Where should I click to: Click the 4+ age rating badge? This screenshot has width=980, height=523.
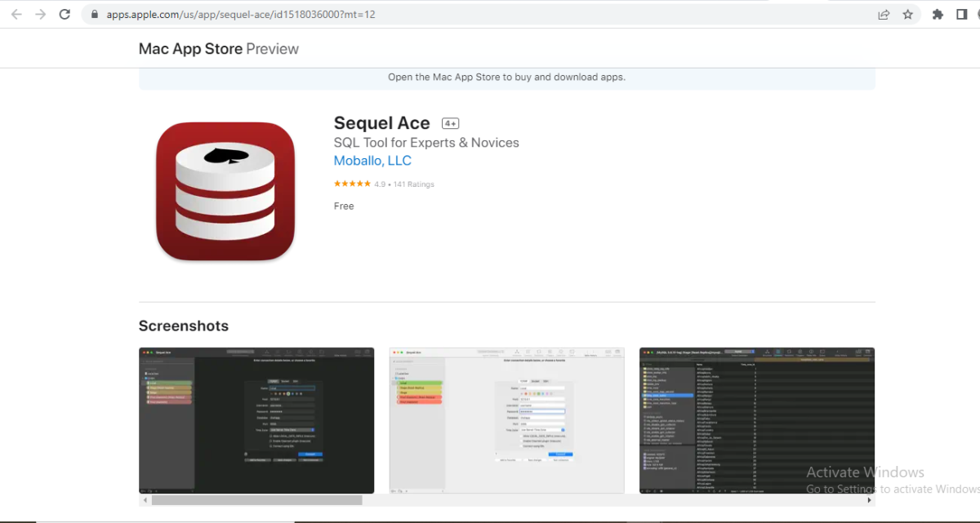pos(450,122)
